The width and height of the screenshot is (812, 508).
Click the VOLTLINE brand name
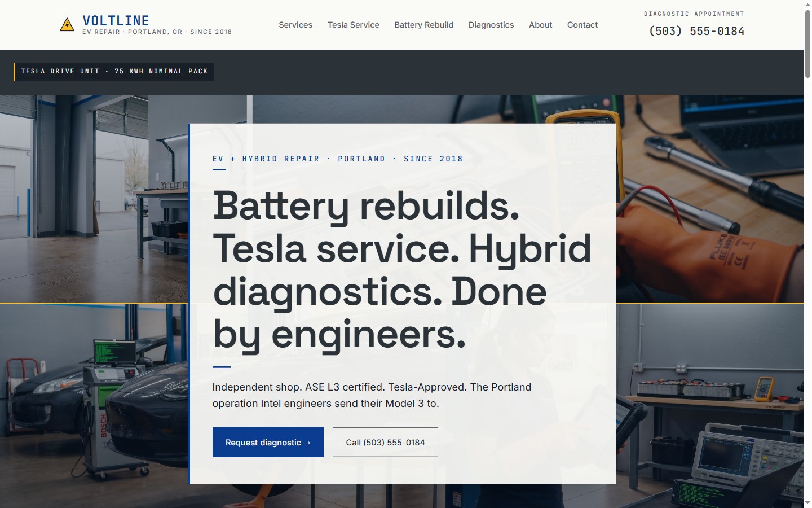coord(116,21)
